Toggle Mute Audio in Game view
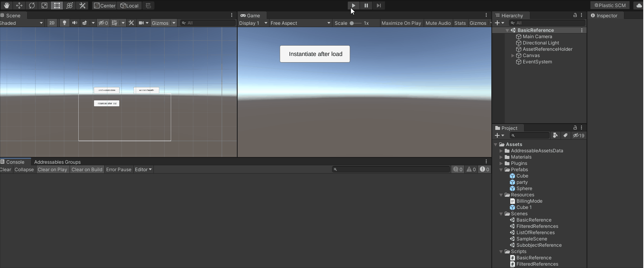 (x=438, y=23)
